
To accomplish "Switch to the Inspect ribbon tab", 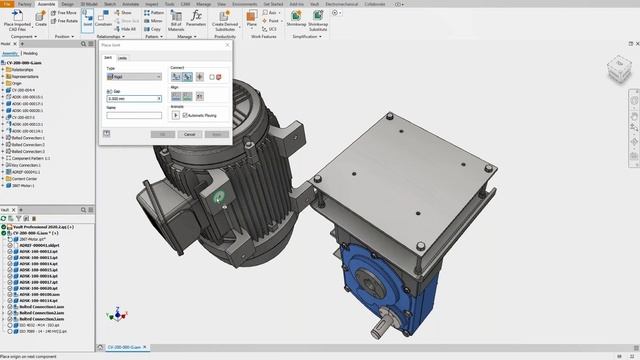I will [x=152, y=4].
